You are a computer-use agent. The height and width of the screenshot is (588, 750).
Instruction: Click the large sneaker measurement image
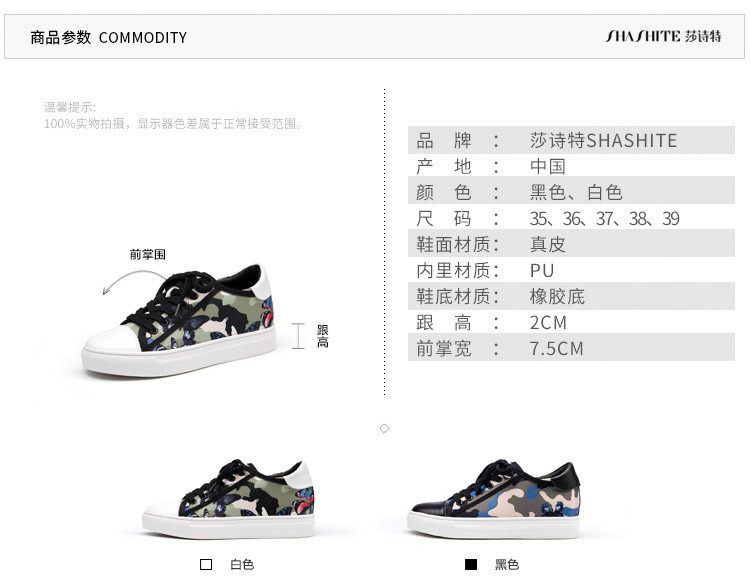pyautogui.click(x=179, y=321)
